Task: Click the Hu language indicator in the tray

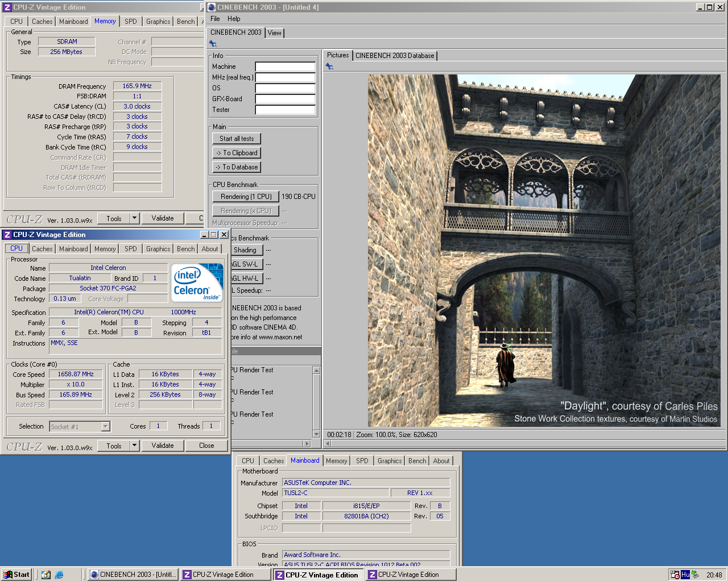Action: pos(685,575)
